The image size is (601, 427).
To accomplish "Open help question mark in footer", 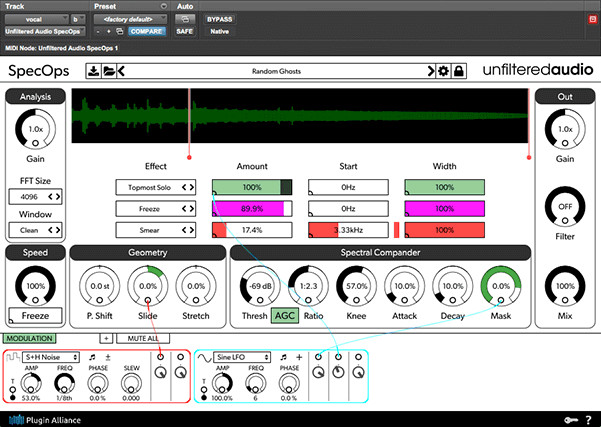I will tap(588, 420).
